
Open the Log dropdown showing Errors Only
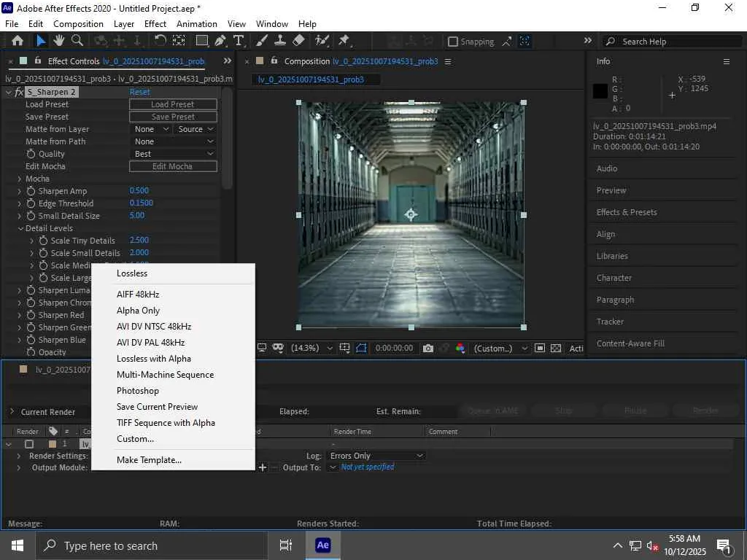[x=376, y=456]
